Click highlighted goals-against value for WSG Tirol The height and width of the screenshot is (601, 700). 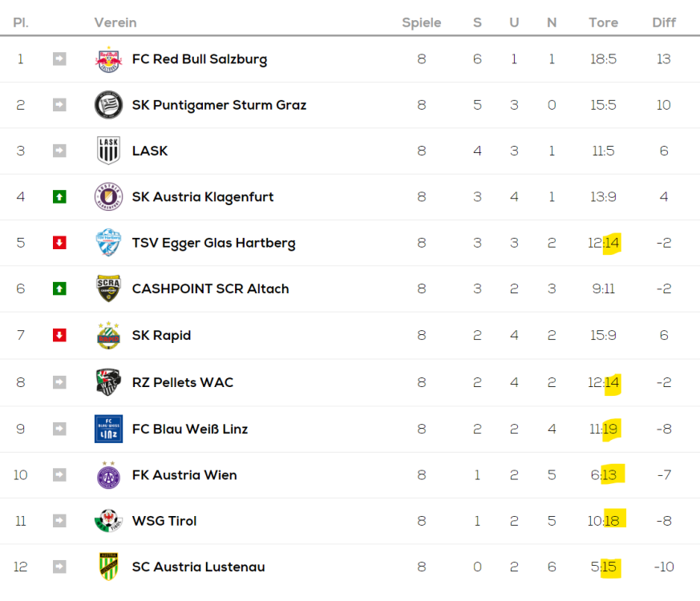[615, 520]
